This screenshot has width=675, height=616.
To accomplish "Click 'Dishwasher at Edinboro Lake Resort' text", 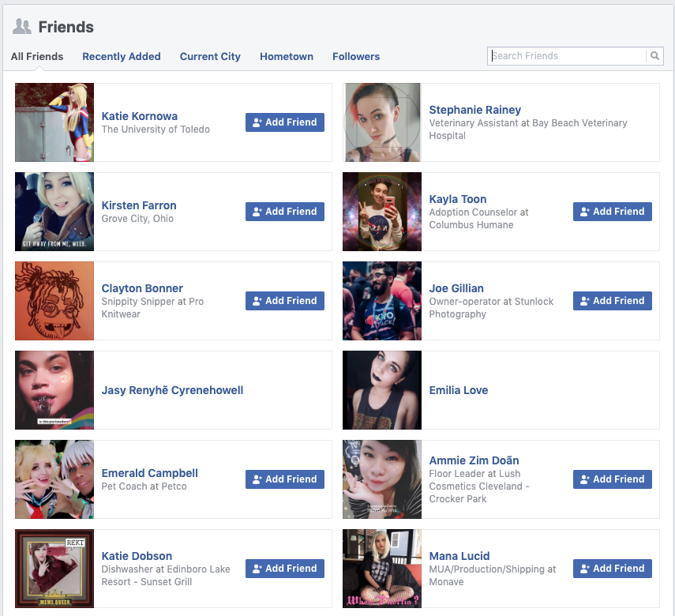I will click(x=166, y=576).
